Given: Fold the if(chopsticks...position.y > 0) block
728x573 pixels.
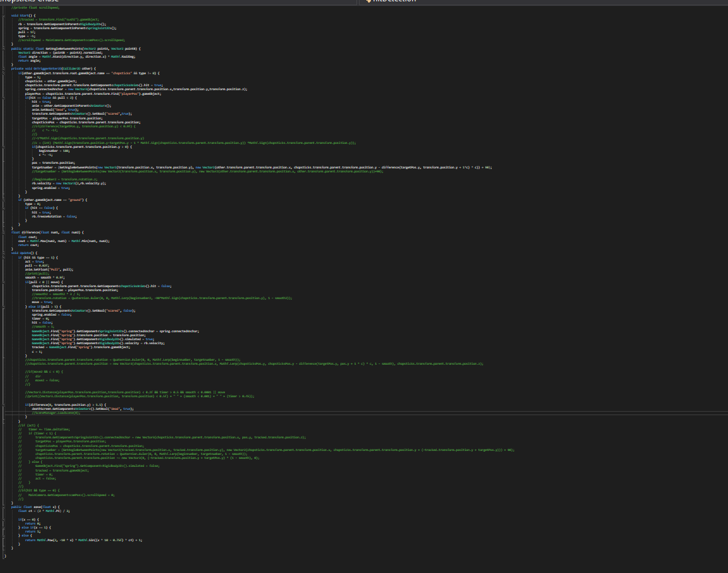Looking at the screenshot, I should 4,147.
